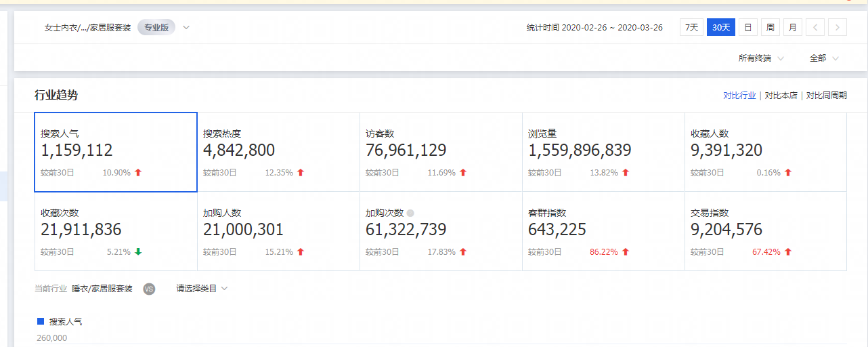
Task: Click the blue 搜索人气 legend swatch
Action: tap(41, 321)
